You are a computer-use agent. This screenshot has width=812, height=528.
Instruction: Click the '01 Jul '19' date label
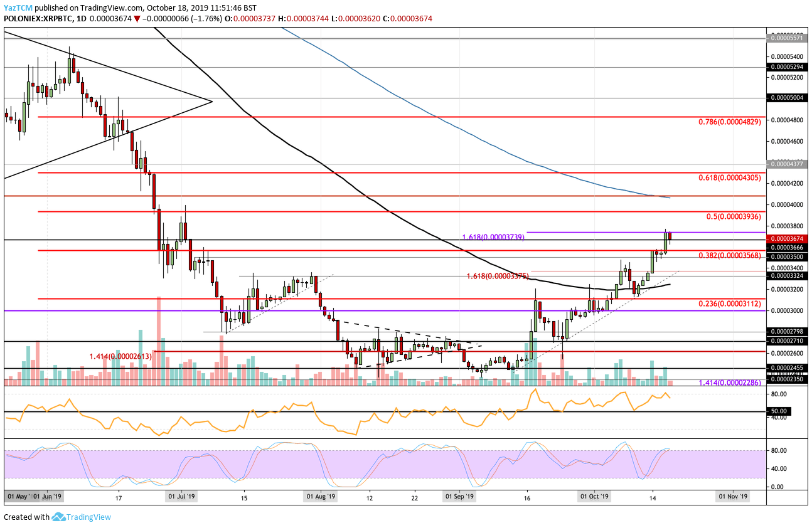pyautogui.click(x=182, y=497)
